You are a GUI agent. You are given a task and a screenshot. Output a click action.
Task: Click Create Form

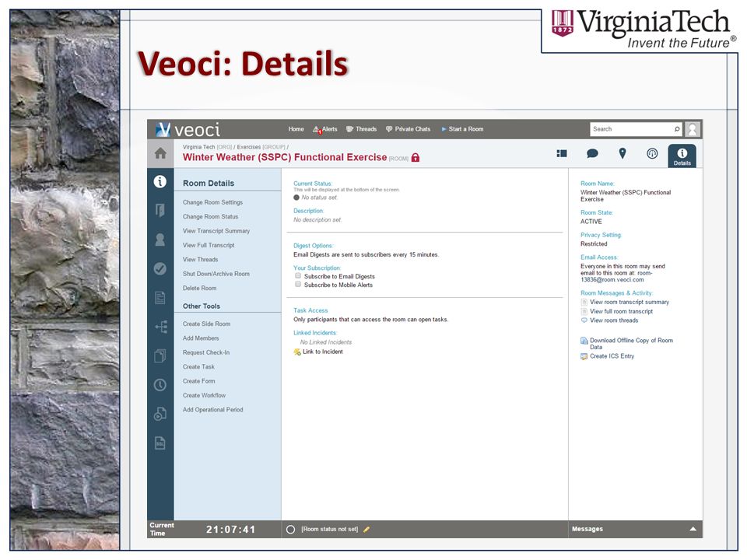click(x=199, y=381)
